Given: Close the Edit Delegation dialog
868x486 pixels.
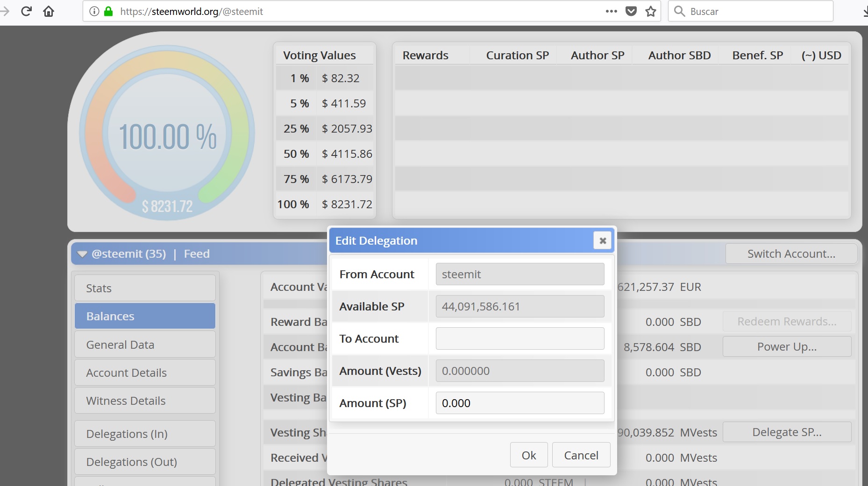Looking at the screenshot, I should click(603, 240).
